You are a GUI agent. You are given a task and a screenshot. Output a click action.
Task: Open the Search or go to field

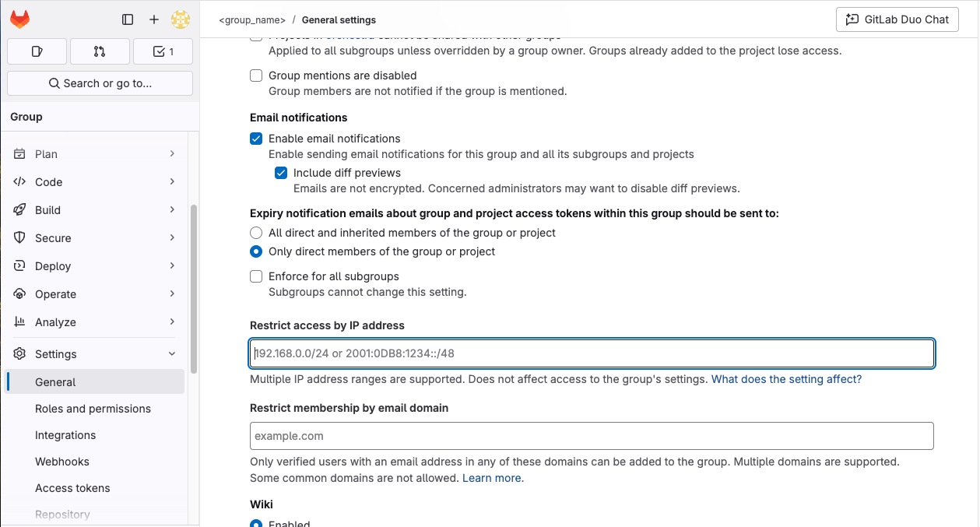pyautogui.click(x=100, y=83)
